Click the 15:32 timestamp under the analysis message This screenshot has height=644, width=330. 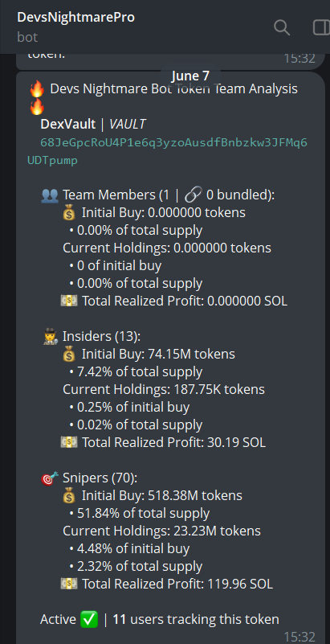299,637
